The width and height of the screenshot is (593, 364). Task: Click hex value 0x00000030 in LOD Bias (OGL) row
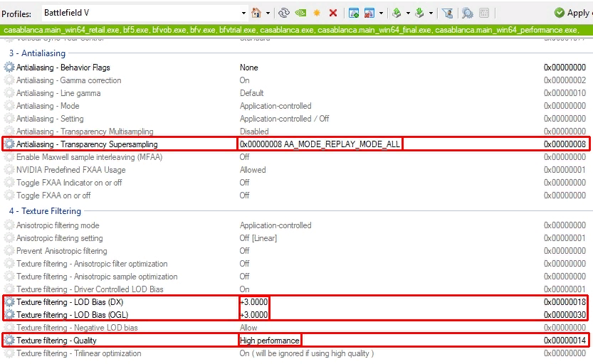coord(565,315)
